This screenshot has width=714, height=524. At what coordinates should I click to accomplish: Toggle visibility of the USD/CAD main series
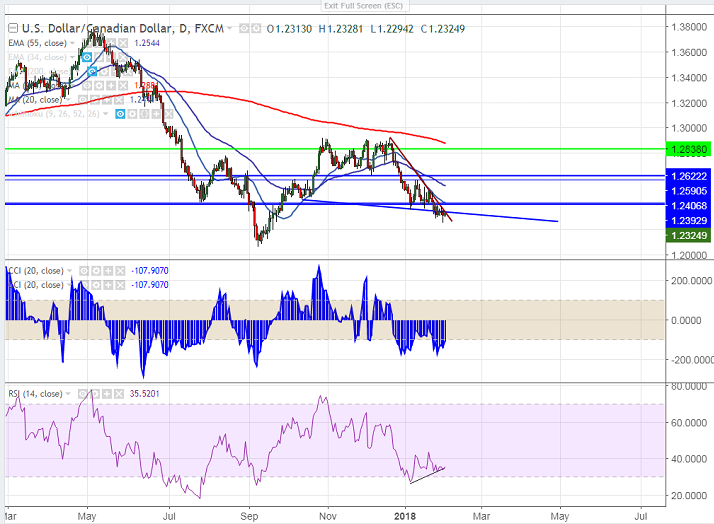pyautogui.click(x=244, y=29)
